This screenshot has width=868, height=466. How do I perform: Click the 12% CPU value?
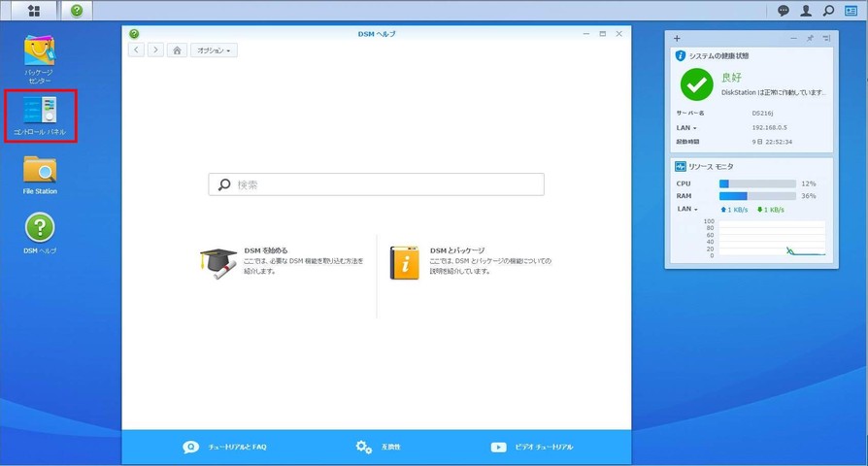pos(808,183)
